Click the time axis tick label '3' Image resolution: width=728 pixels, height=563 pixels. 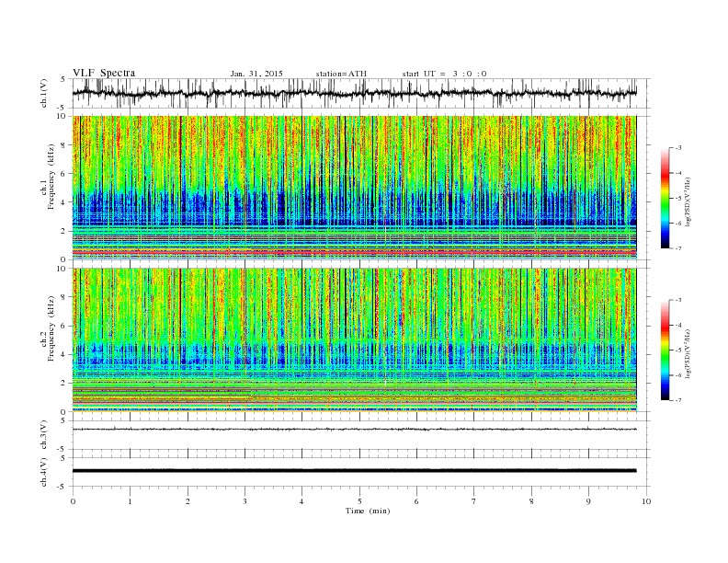point(245,501)
